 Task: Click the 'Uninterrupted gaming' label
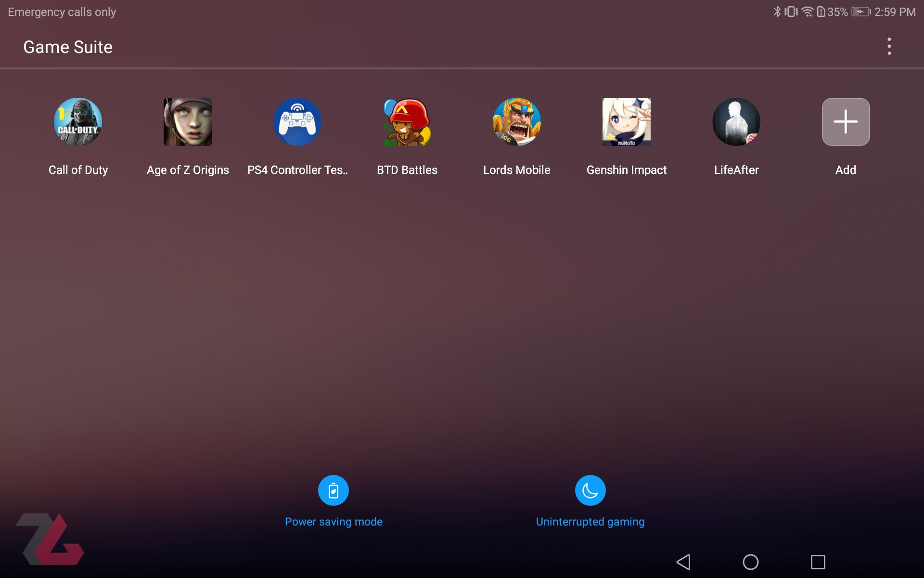pyautogui.click(x=590, y=522)
